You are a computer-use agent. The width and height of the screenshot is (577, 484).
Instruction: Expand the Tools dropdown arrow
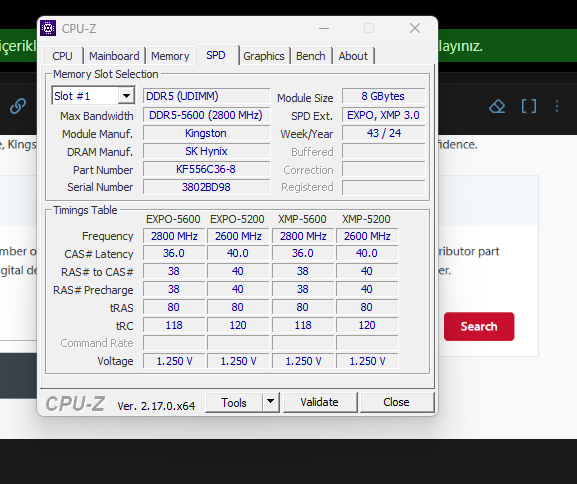tap(270, 402)
